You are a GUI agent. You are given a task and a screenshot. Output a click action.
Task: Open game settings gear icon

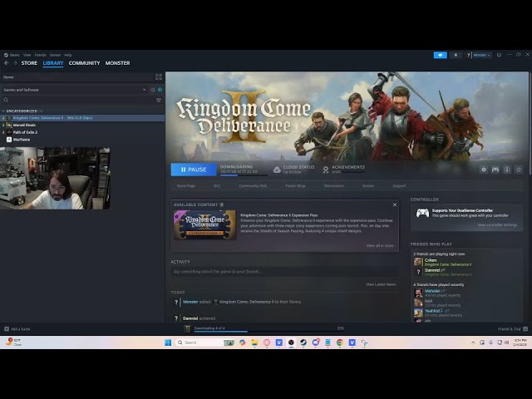click(484, 170)
